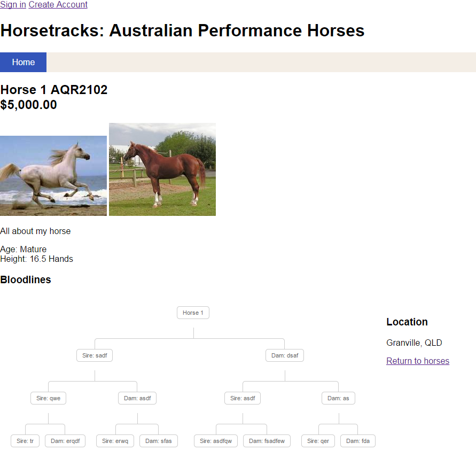The width and height of the screenshot is (476, 474).
Task: Select the Dam: dsaf bloodline node
Action: 285,355
